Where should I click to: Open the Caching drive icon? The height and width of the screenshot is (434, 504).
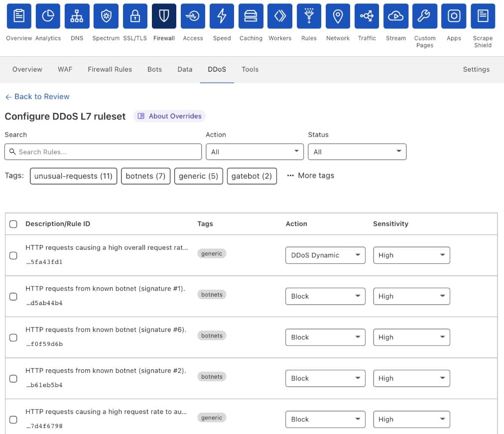click(x=251, y=16)
